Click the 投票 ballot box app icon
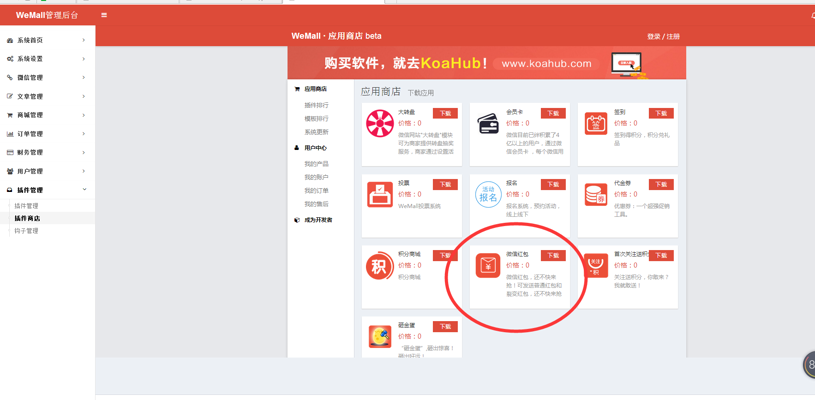This screenshot has height=400, width=815. [x=380, y=194]
